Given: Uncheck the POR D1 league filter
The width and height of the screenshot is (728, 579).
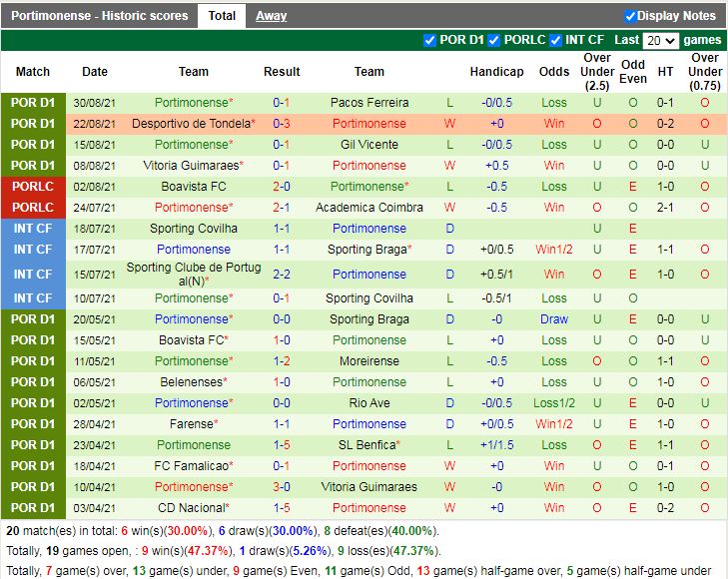Looking at the screenshot, I should (429, 40).
